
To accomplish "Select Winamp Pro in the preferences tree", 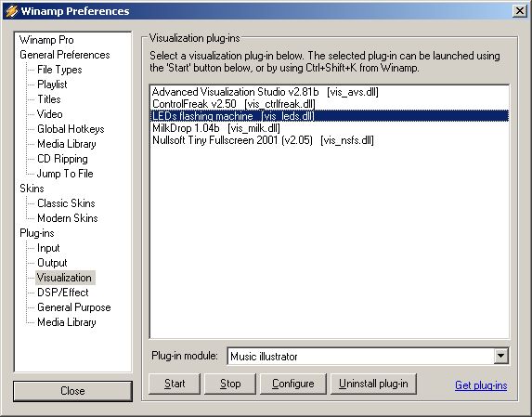I will pos(46,40).
